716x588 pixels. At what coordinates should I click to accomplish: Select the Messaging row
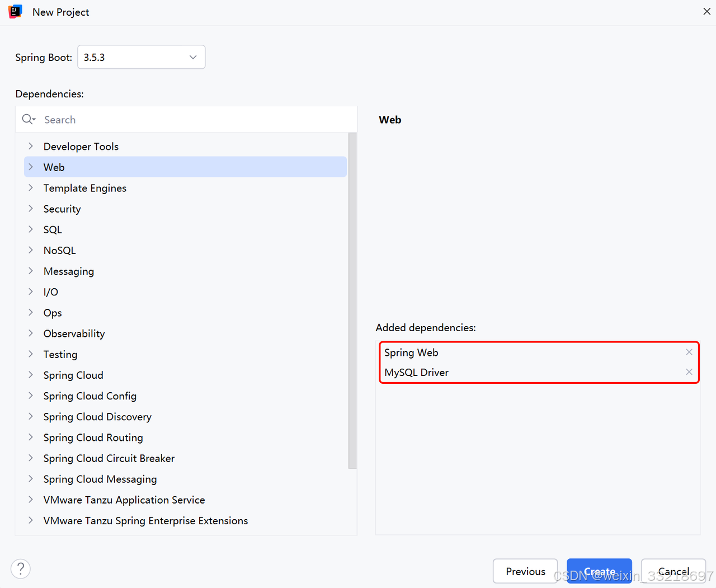tap(185, 271)
